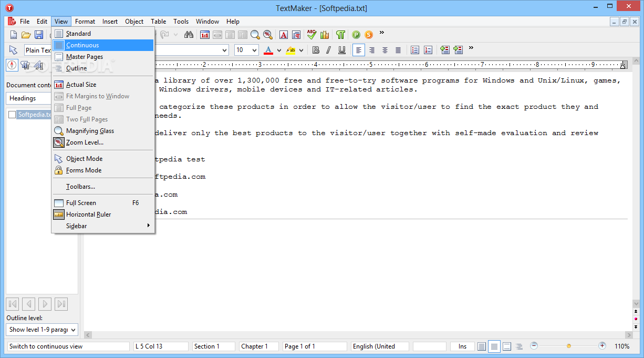Image resolution: width=644 pixels, height=358 pixels.
Task: Increase indent with the right green arrow icon
Action: (458, 50)
